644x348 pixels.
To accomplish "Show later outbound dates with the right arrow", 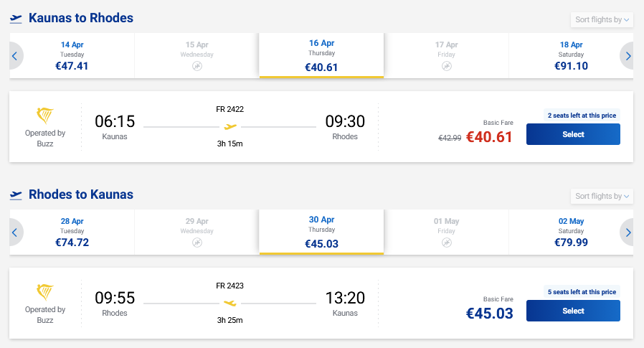I will click(628, 55).
